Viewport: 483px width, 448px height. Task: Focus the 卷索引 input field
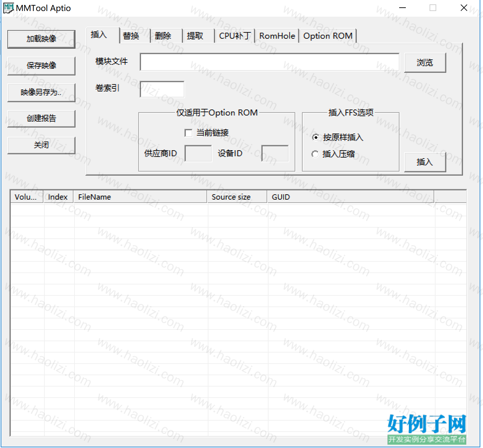click(x=162, y=89)
